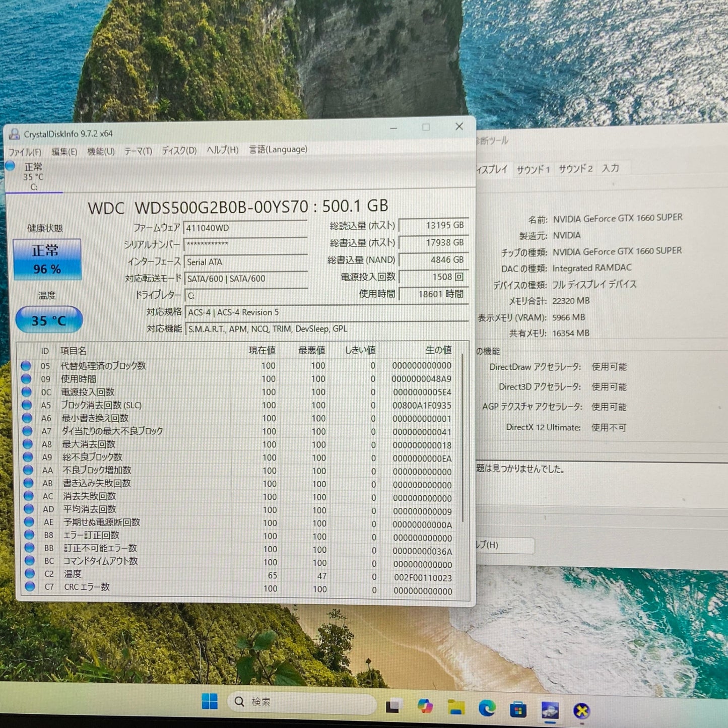This screenshot has height=728, width=728.
Task: Click raw value 002F00110023
Action: pos(423,578)
